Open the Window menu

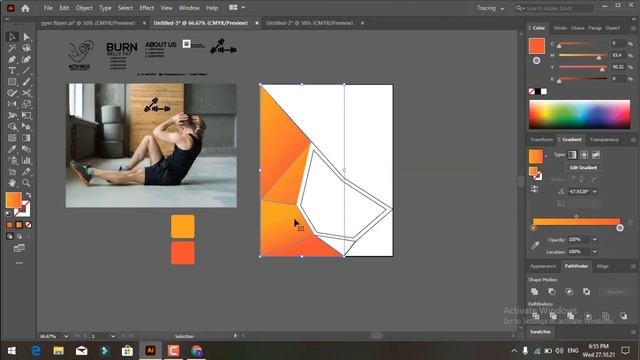click(x=189, y=8)
